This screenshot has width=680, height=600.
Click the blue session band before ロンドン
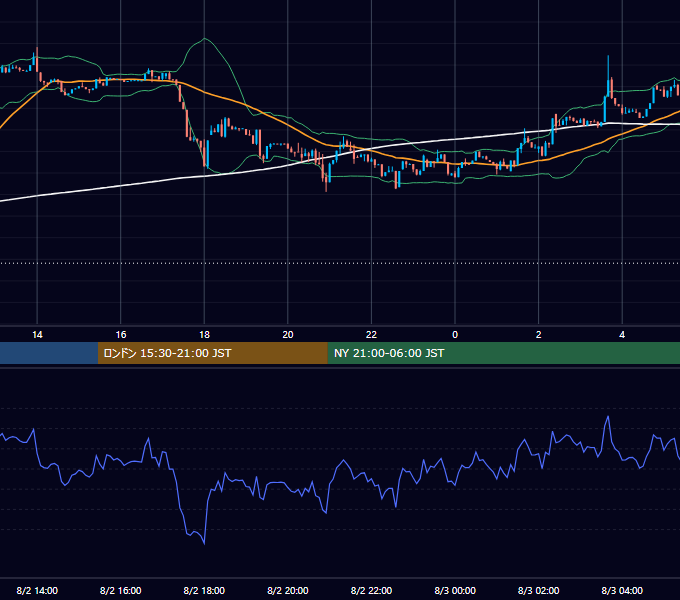pyautogui.click(x=49, y=353)
